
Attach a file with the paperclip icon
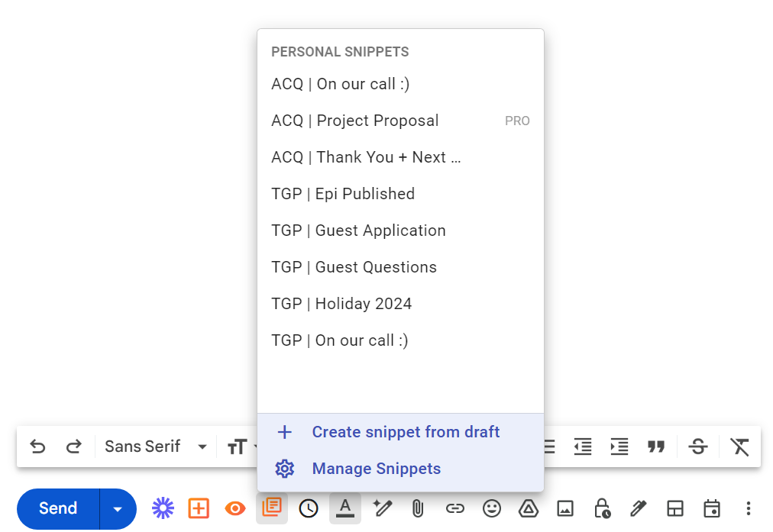pyautogui.click(x=418, y=508)
